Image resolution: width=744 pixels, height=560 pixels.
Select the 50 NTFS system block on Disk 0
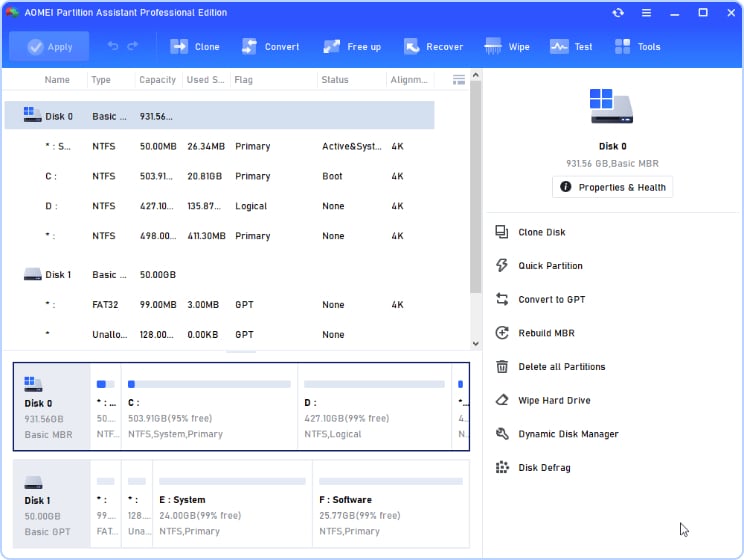(x=106, y=407)
